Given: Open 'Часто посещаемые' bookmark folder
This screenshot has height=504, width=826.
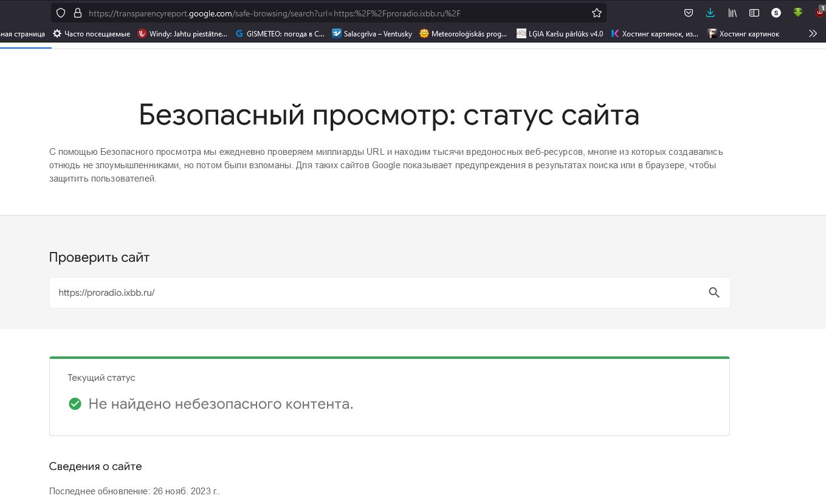Looking at the screenshot, I should (x=91, y=34).
